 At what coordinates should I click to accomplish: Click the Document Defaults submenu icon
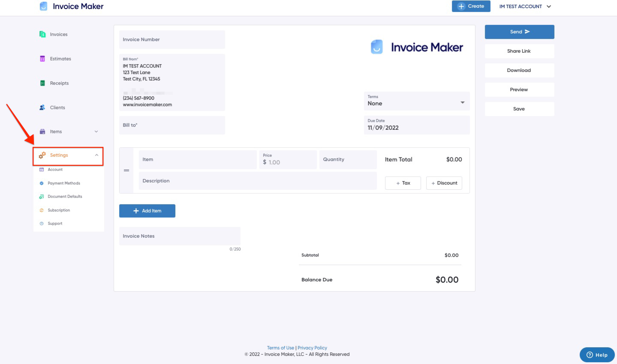pos(42,197)
